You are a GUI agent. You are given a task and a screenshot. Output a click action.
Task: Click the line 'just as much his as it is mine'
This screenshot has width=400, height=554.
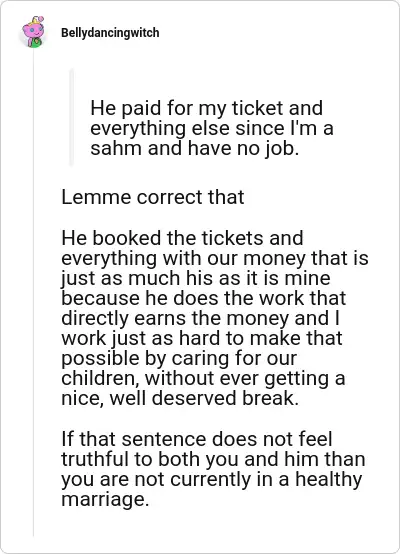point(196,278)
